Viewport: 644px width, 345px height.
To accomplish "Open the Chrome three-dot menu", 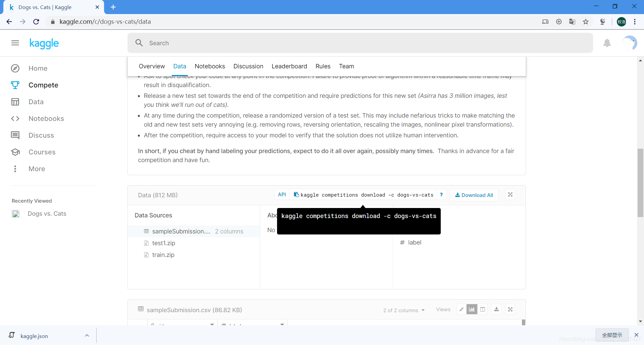I will pos(635,22).
